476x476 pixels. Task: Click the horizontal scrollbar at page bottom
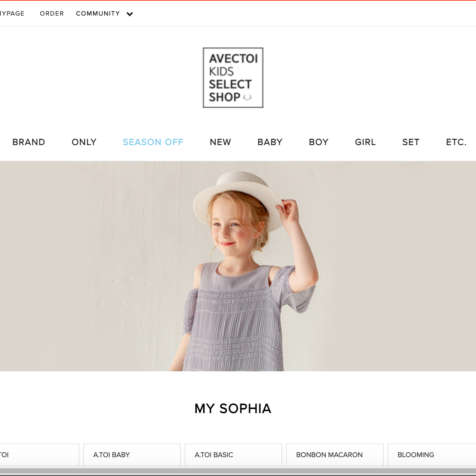pos(238,471)
